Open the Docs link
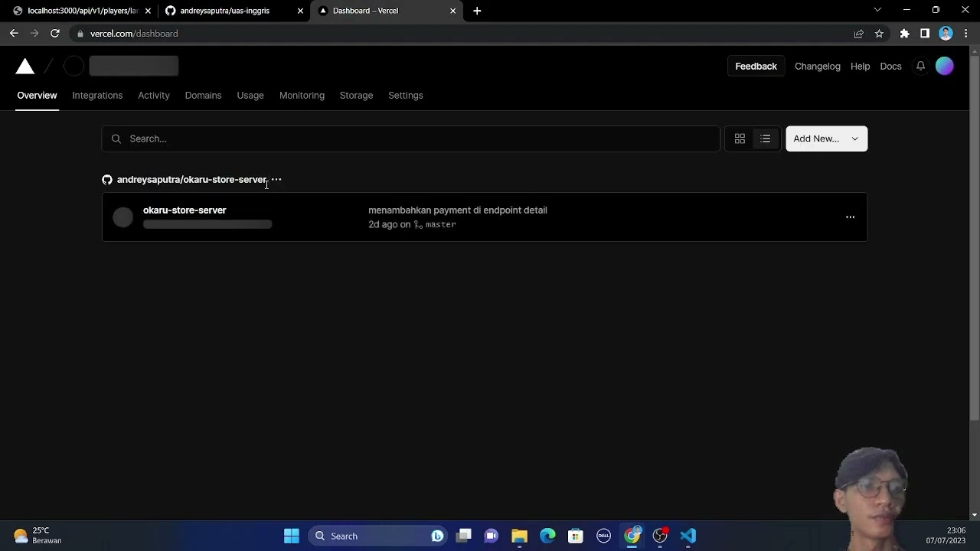 tap(890, 67)
